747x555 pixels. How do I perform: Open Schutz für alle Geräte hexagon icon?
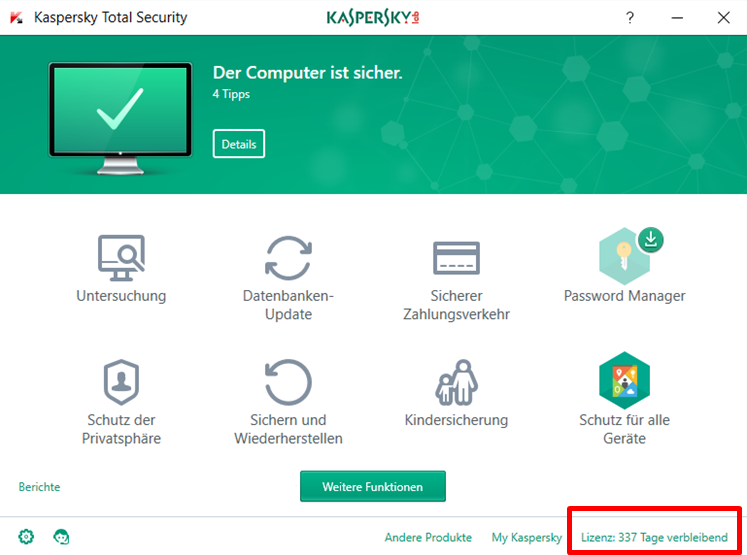[624, 380]
